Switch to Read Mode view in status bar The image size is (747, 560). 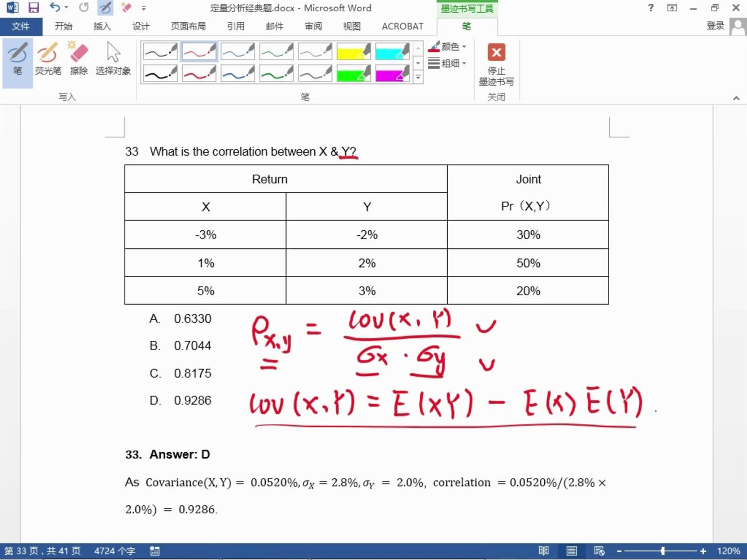pos(543,551)
